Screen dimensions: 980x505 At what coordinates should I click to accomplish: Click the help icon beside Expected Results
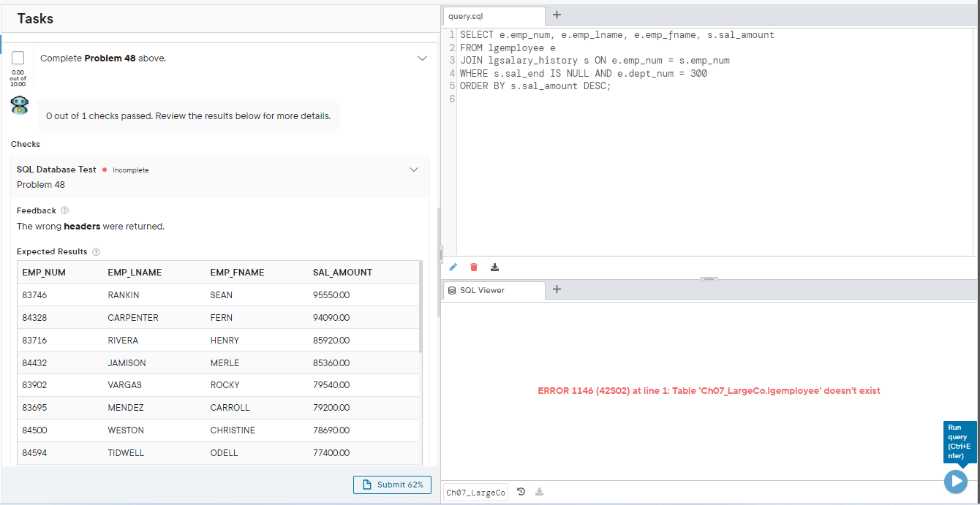pos(96,251)
